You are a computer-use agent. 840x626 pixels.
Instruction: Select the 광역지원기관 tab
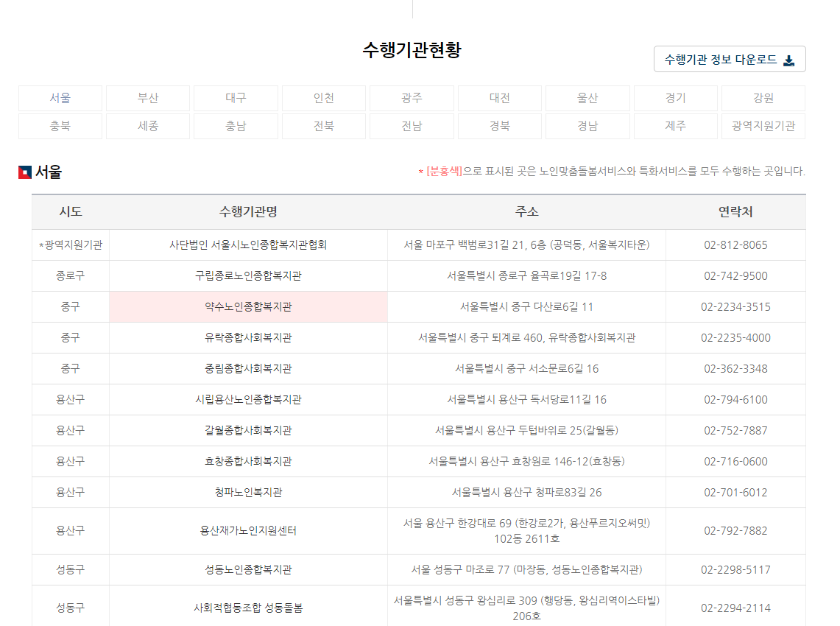tap(763, 126)
